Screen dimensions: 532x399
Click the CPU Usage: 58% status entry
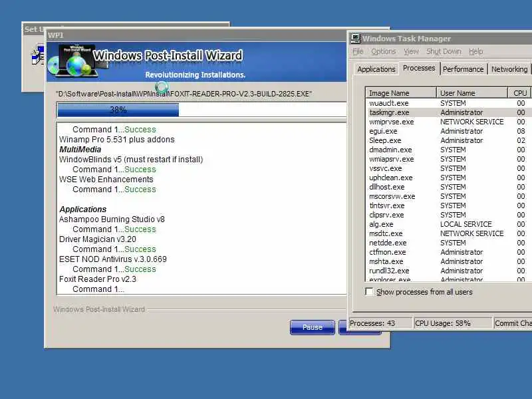[452, 323]
